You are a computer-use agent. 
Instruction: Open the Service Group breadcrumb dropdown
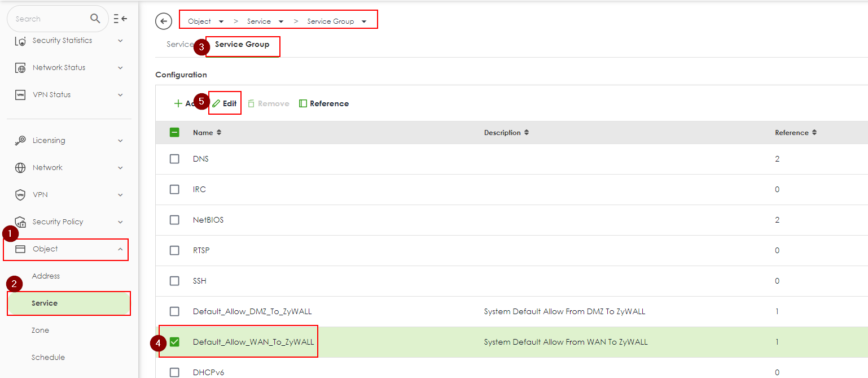(x=364, y=21)
